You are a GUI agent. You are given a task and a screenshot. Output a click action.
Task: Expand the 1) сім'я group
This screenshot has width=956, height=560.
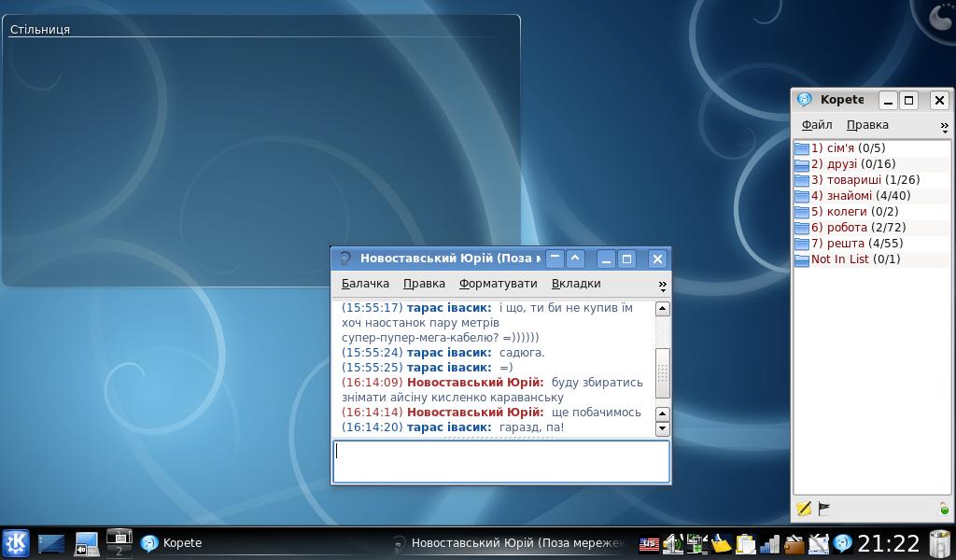pyautogui.click(x=871, y=148)
